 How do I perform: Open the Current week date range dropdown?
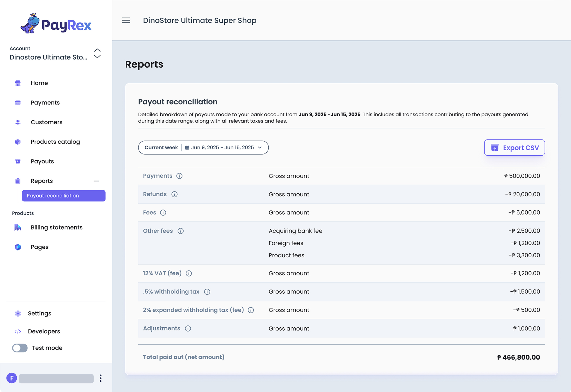(203, 148)
